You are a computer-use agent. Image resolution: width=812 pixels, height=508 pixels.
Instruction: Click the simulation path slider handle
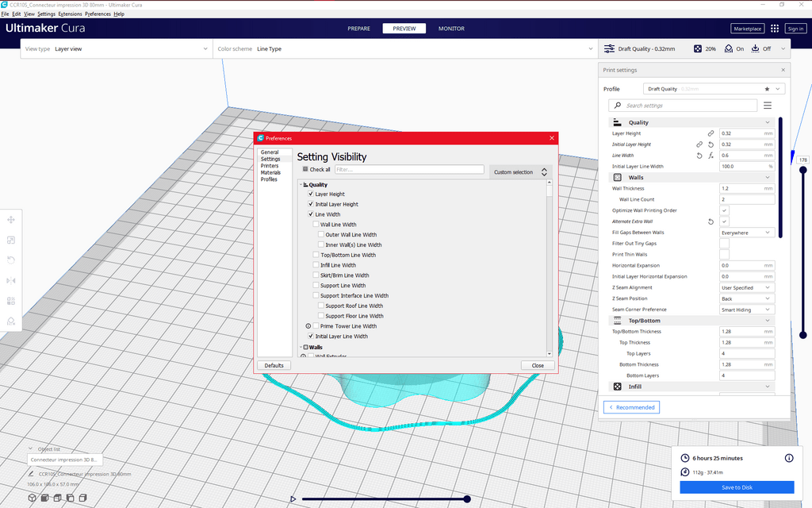(x=467, y=499)
